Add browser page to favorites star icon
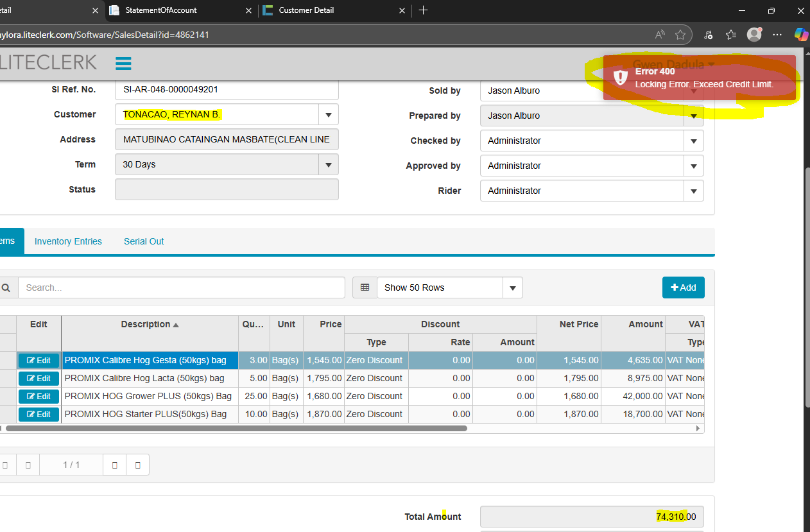 [680, 35]
